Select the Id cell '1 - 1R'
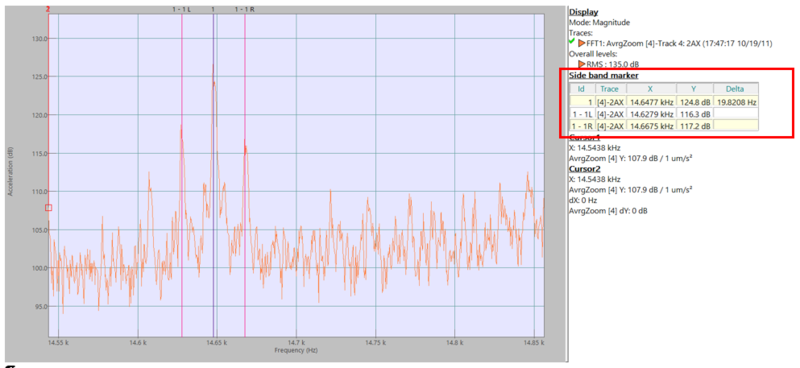 (582, 126)
